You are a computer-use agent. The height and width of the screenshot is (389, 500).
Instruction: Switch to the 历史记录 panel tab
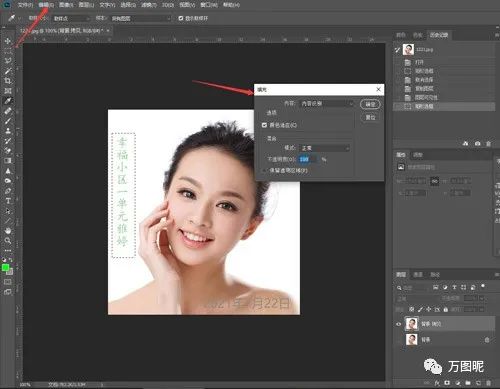pyautogui.click(x=439, y=35)
